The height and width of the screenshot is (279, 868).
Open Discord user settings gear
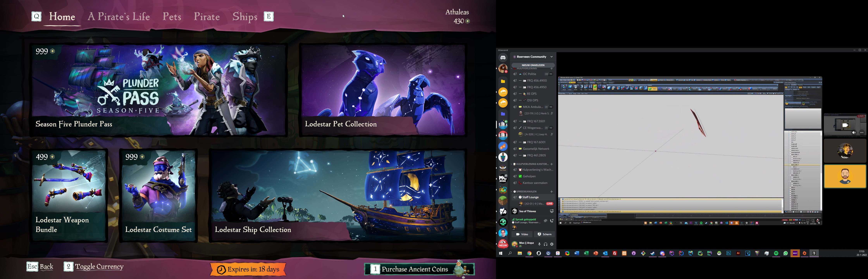552,244
